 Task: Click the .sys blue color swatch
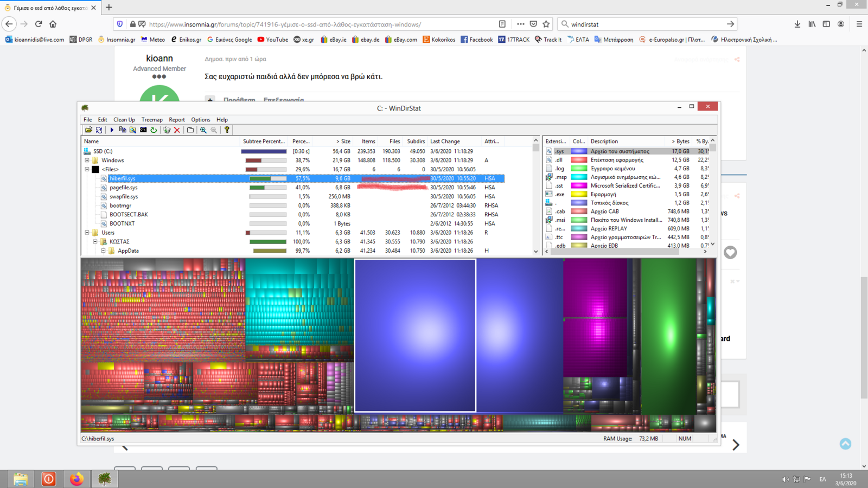tap(579, 151)
